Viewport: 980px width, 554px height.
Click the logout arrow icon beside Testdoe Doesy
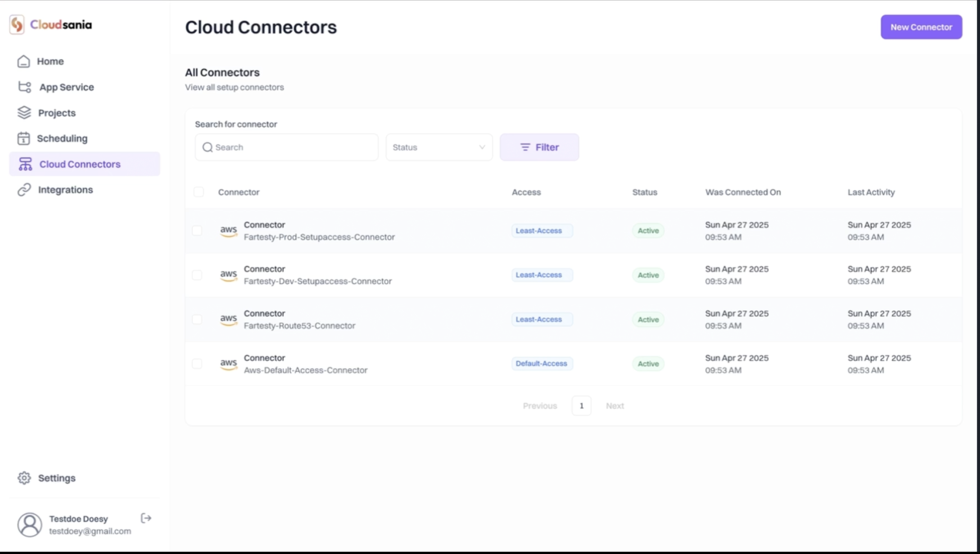coord(146,518)
